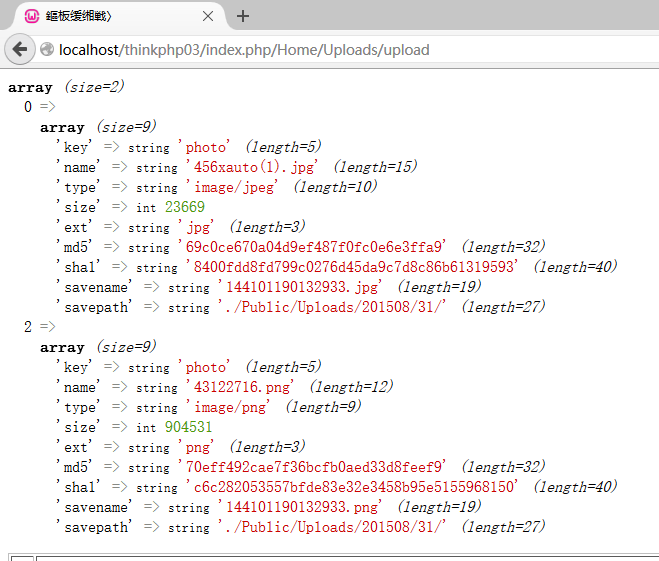This screenshot has width=659, height=561.
Task: Click the size value 904531
Action: point(188,427)
